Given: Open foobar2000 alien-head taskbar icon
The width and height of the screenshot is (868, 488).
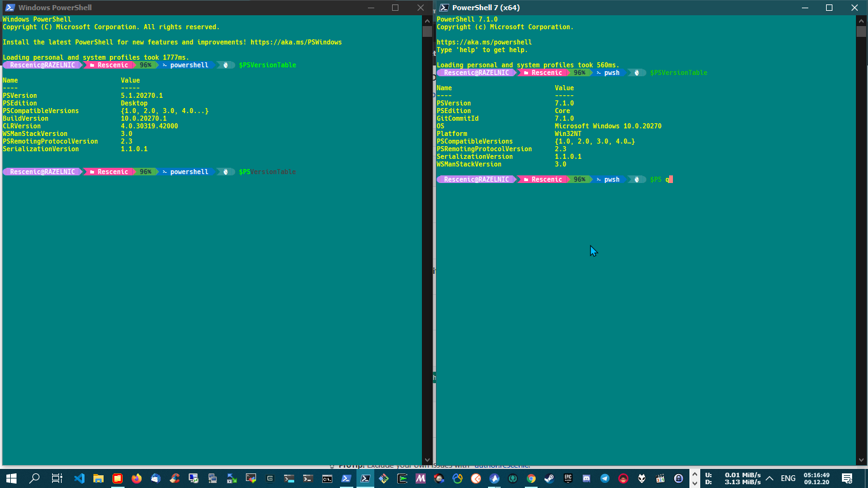Looking at the screenshot, I should click(642, 478).
